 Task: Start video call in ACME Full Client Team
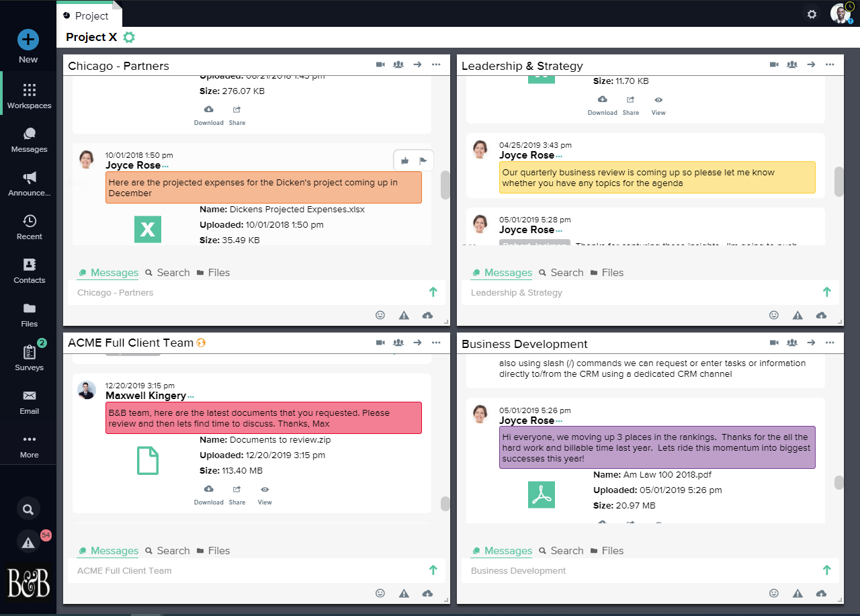[380, 343]
